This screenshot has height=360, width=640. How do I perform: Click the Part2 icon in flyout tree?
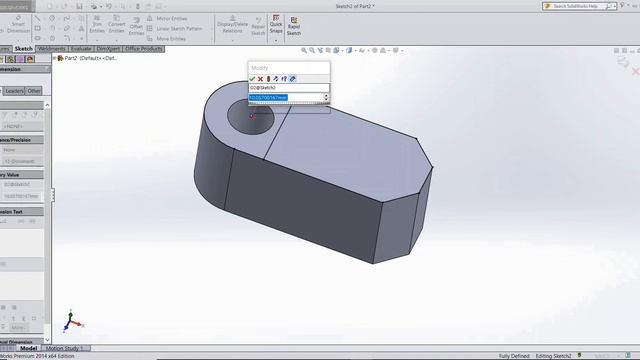tap(60, 58)
